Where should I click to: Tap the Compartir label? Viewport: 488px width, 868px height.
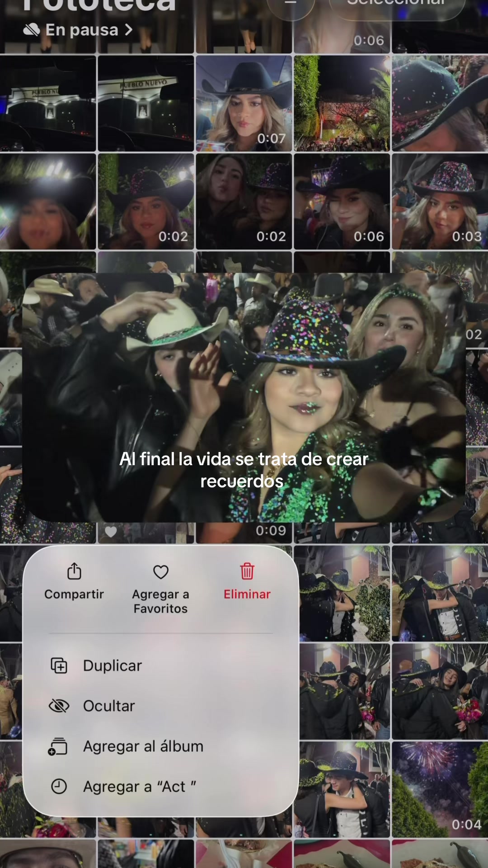click(x=74, y=594)
